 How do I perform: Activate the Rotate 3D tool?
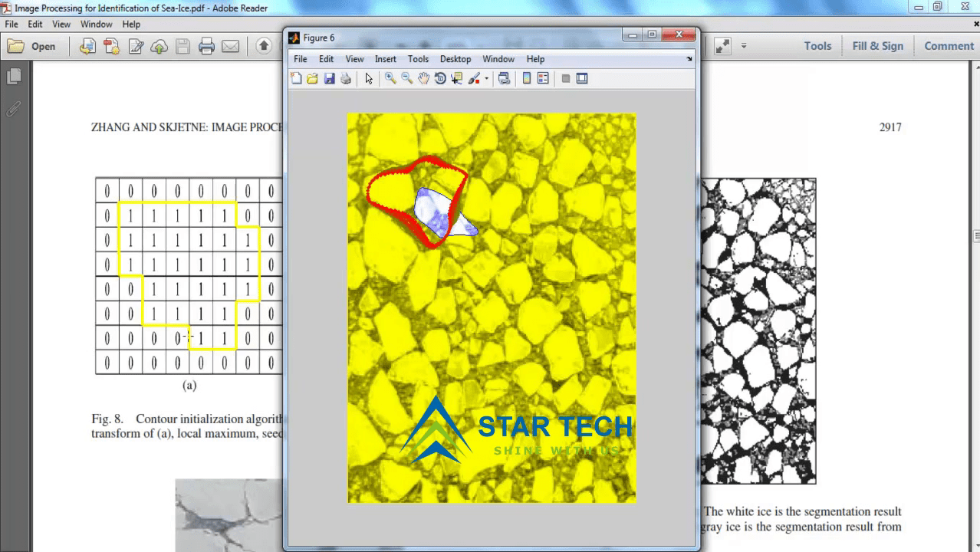click(440, 77)
